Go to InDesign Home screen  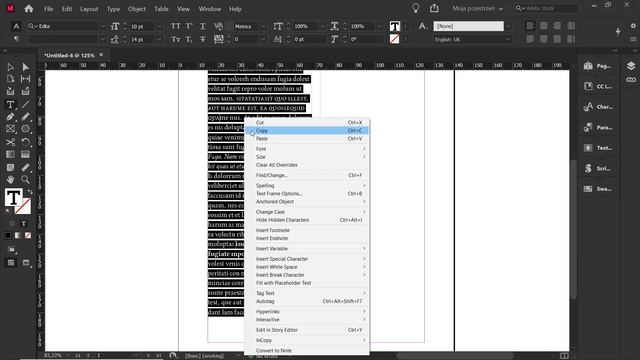click(29, 9)
